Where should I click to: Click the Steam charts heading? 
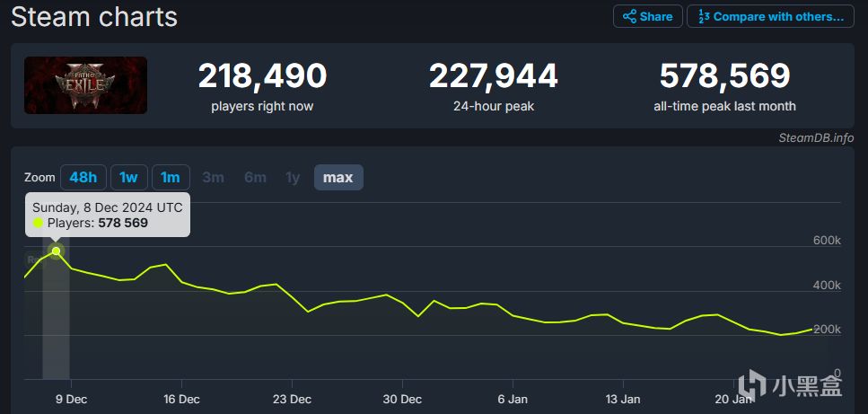tap(94, 16)
